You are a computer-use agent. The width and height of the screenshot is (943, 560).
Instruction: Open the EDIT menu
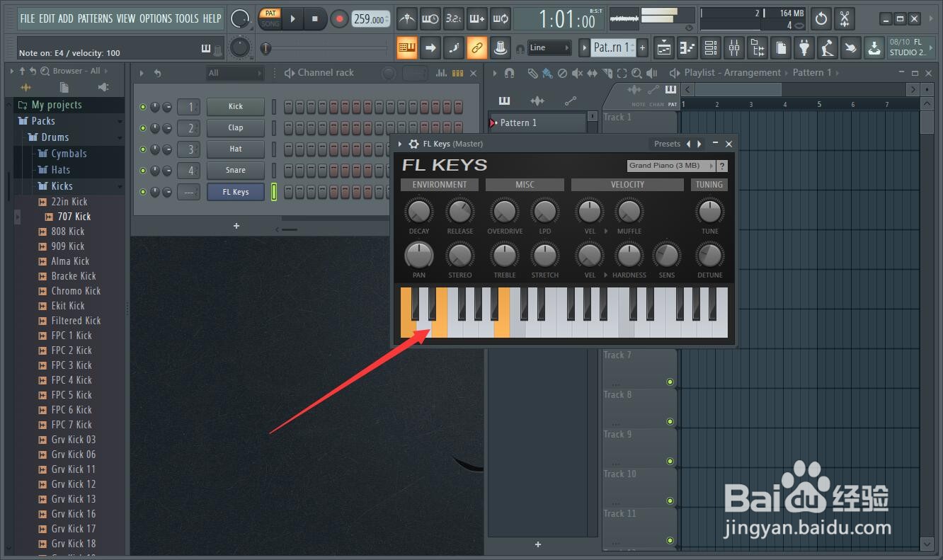tap(47, 18)
